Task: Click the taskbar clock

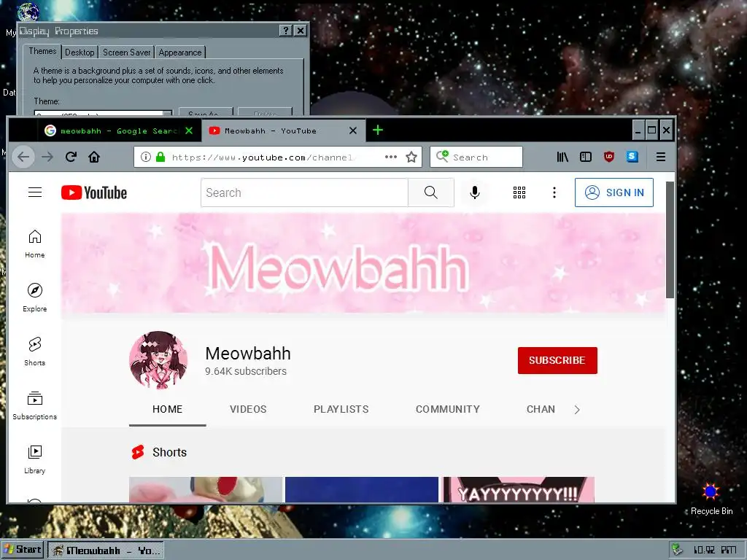Action: [x=715, y=550]
